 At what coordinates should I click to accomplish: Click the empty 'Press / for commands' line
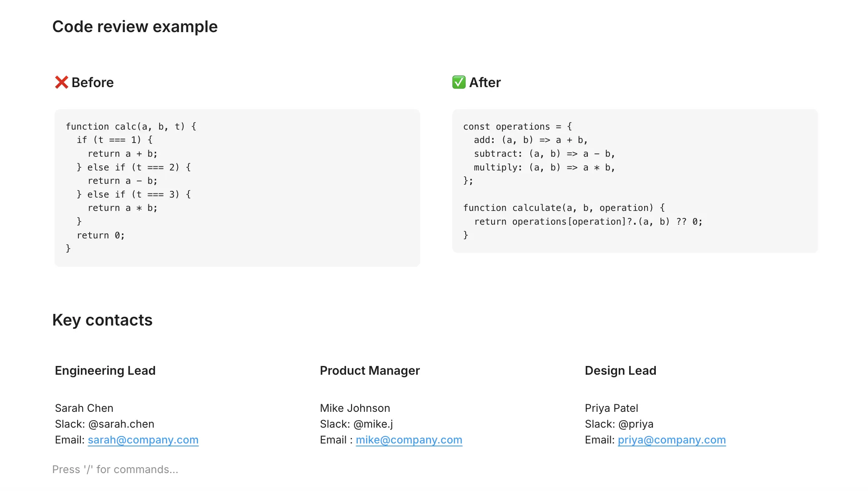[115, 470]
